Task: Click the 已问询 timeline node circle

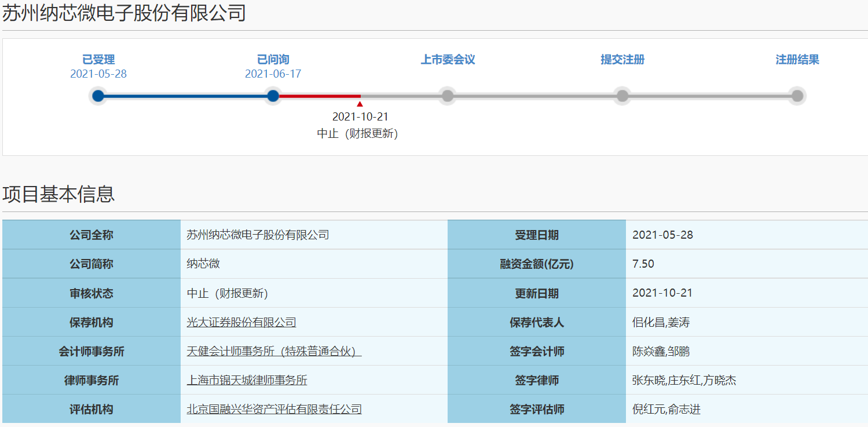Action: pos(273,96)
